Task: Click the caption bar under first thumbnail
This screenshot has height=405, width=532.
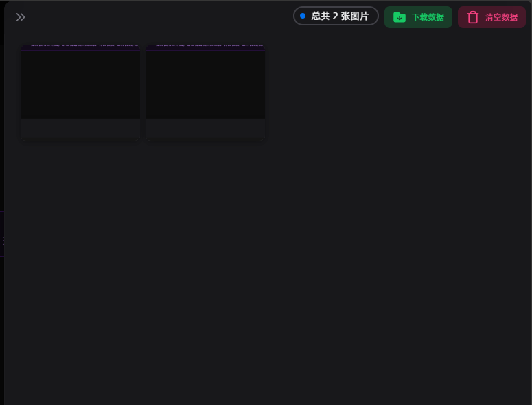Action: tap(80, 128)
